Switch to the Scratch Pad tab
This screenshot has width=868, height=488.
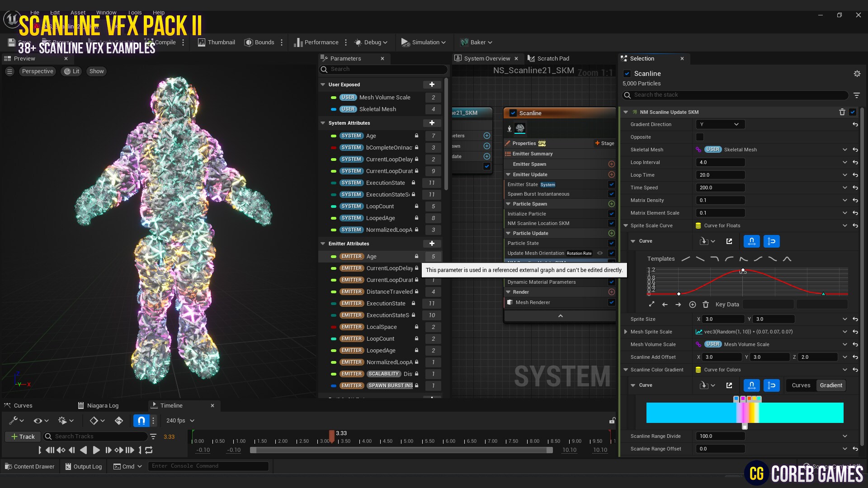[548, 59]
